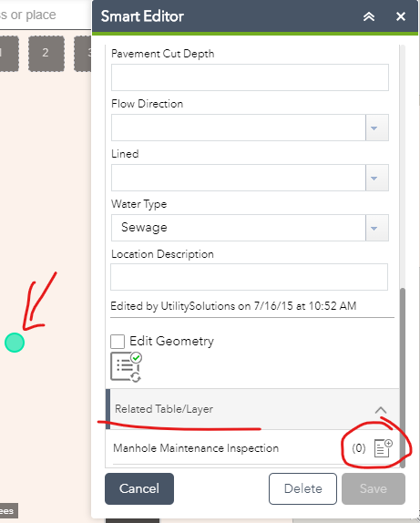Click the Sewage value in Water Type
Image resolution: width=420 pixels, height=523 pixels.
(144, 228)
